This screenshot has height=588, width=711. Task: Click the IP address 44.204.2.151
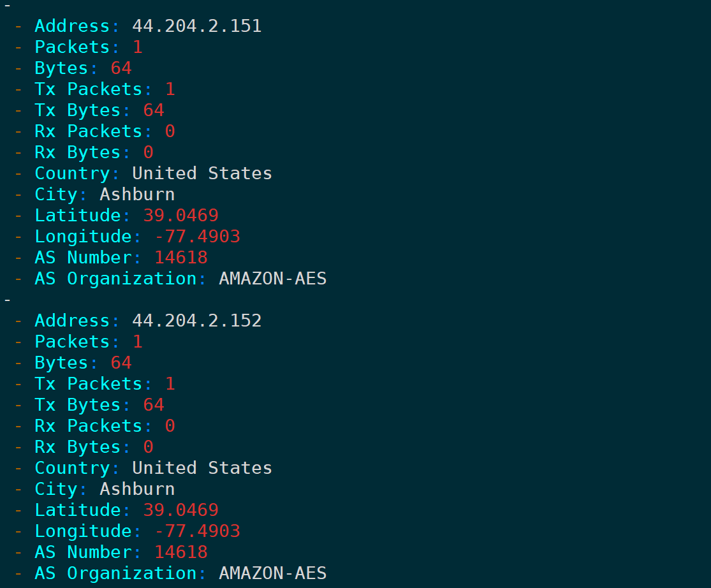pos(197,26)
